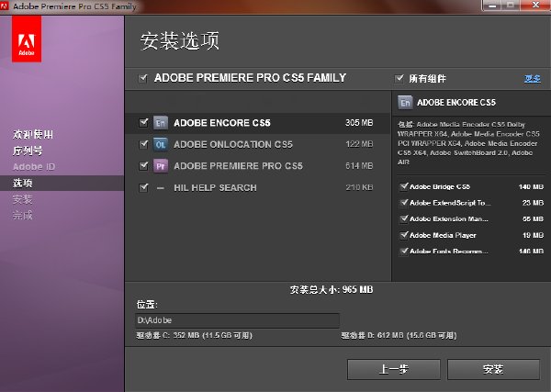Viewport: 551px width, 392px height.
Task: Click the 'En' icon in the details panel header
Action: point(405,103)
